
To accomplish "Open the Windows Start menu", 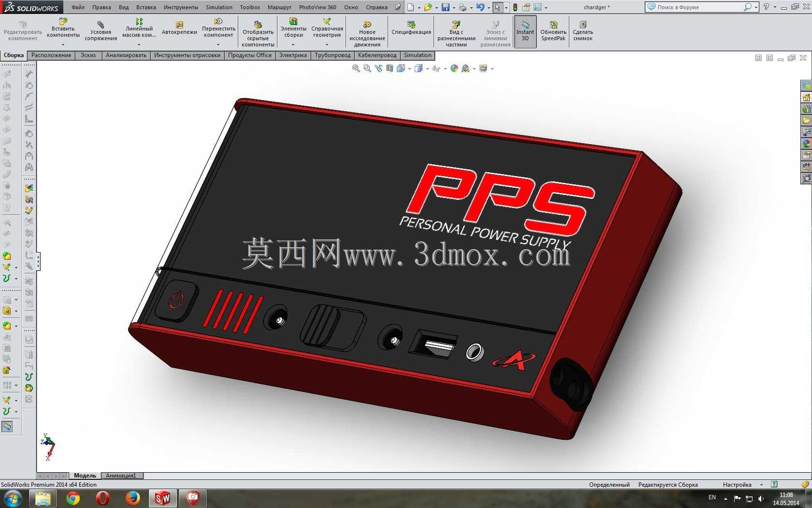I will click(x=13, y=498).
